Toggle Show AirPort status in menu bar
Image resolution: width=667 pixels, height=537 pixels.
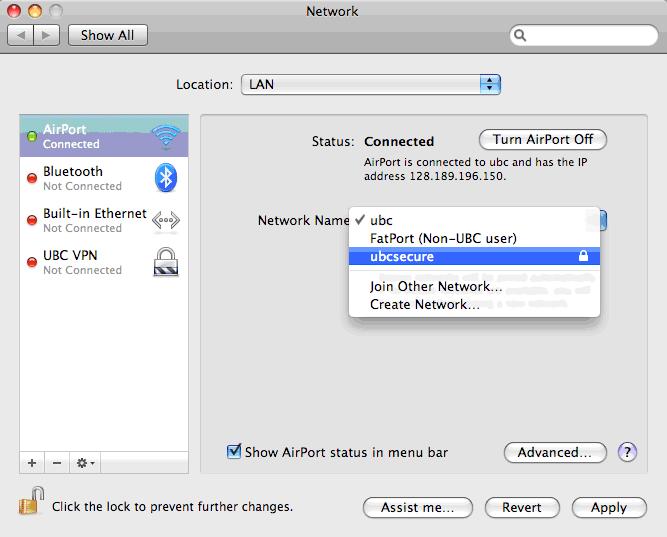pyautogui.click(x=234, y=451)
